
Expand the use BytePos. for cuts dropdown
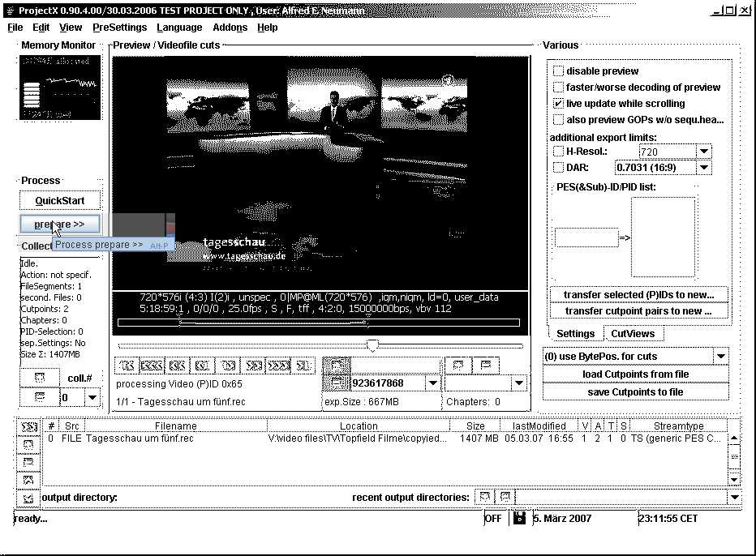pos(720,357)
